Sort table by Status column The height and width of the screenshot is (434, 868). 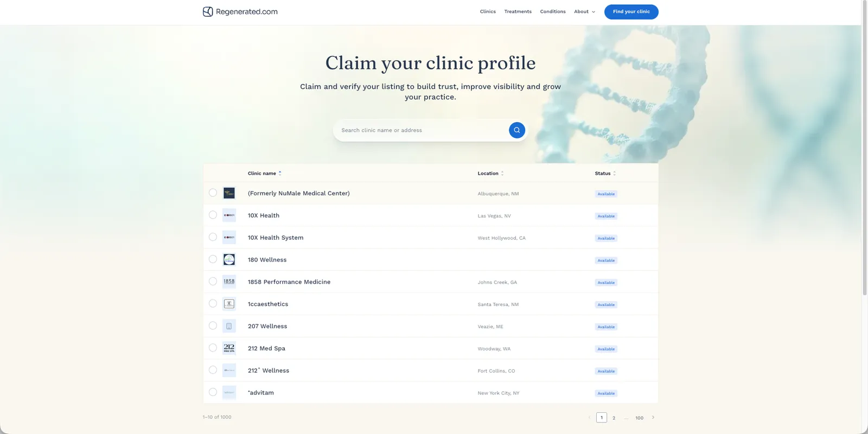(x=605, y=174)
